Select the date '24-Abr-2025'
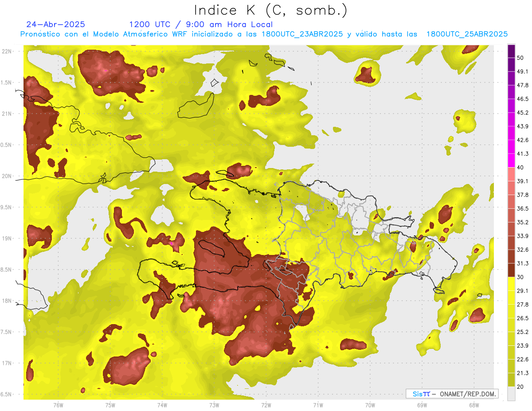The image size is (532, 411). pyautogui.click(x=56, y=24)
